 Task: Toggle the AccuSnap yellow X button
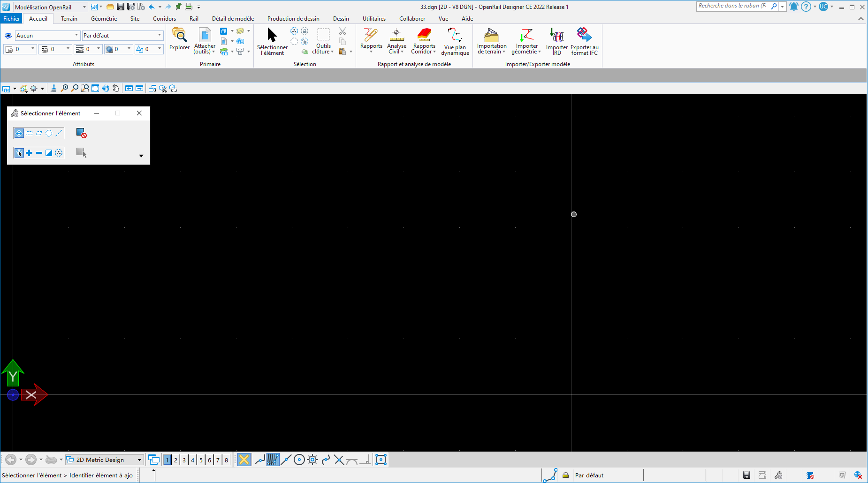click(244, 460)
